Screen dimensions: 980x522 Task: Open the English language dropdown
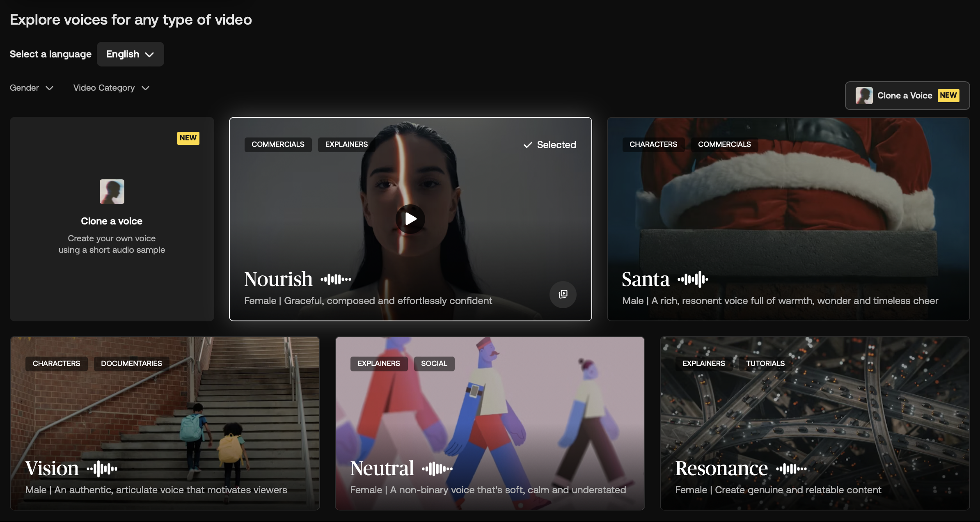130,54
